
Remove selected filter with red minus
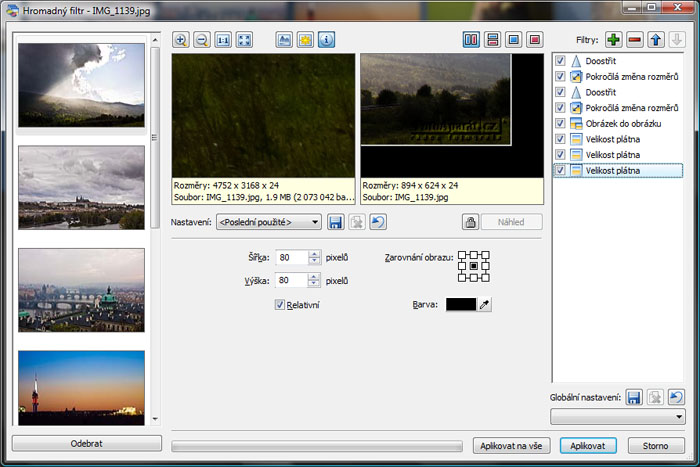click(634, 40)
